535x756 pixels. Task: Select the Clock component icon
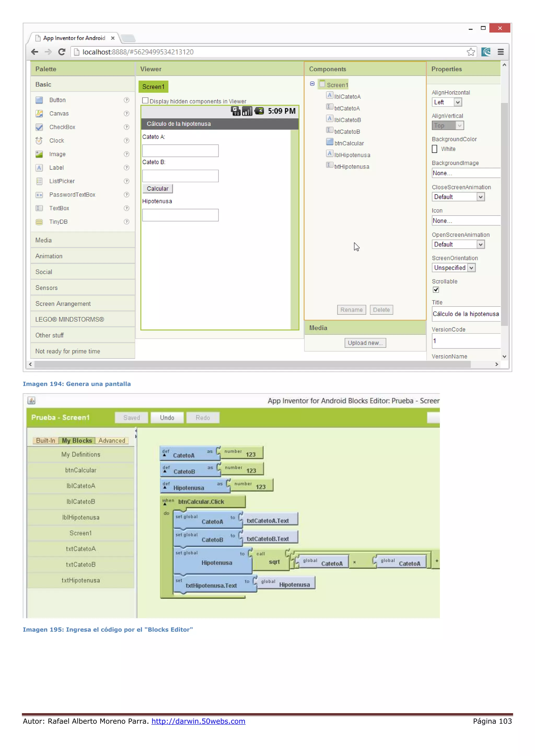click(x=39, y=141)
